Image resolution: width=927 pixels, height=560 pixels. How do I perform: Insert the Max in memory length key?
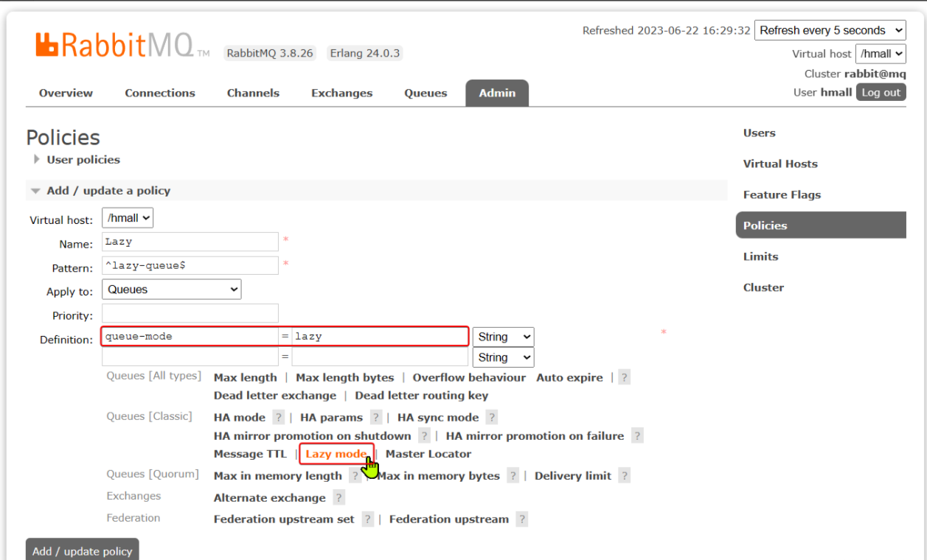(277, 475)
